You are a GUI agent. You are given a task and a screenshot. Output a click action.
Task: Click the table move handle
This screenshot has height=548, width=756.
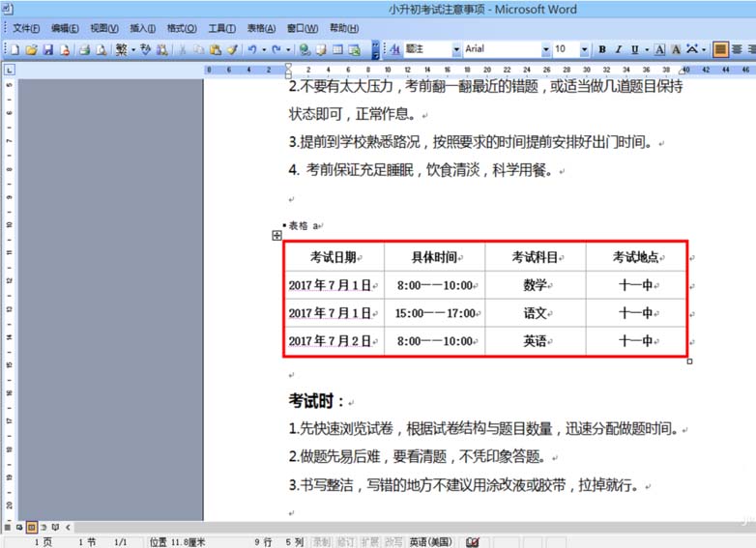pyautogui.click(x=277, y=235)
